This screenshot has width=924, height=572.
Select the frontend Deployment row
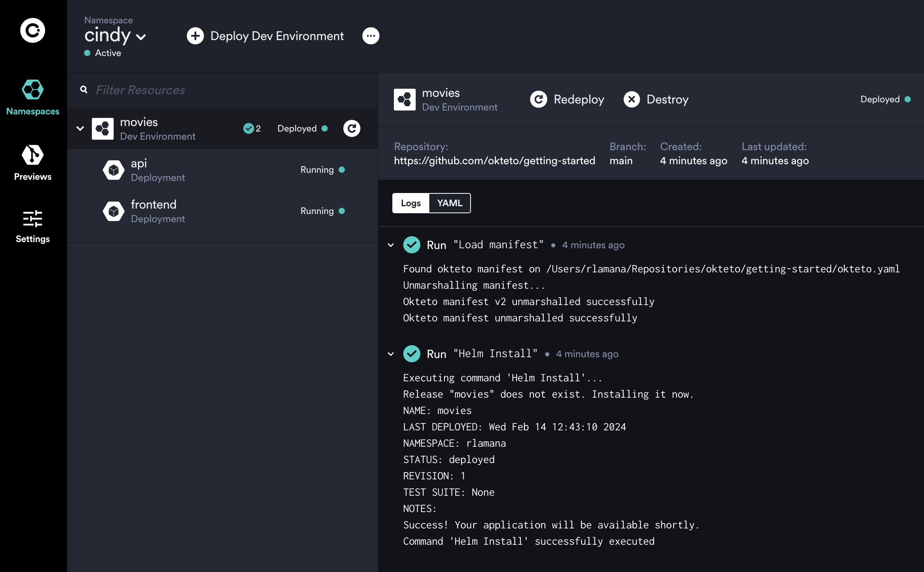pyautogui.click(x=222, y=211)
